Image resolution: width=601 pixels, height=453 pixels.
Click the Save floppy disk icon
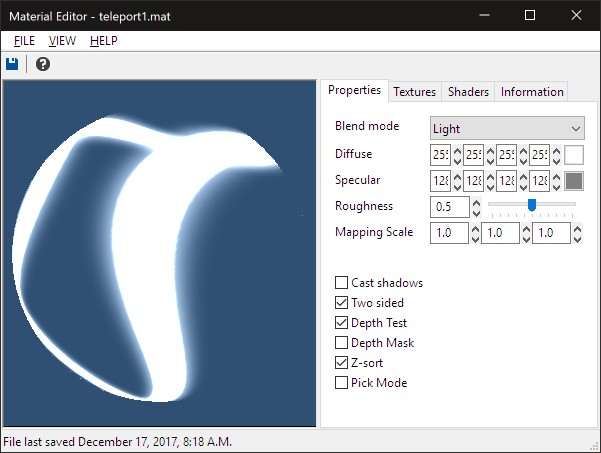pos(12,64)
